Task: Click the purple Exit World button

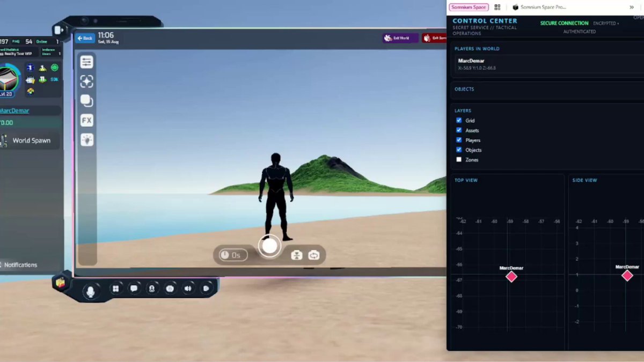Action: (400, 38)
